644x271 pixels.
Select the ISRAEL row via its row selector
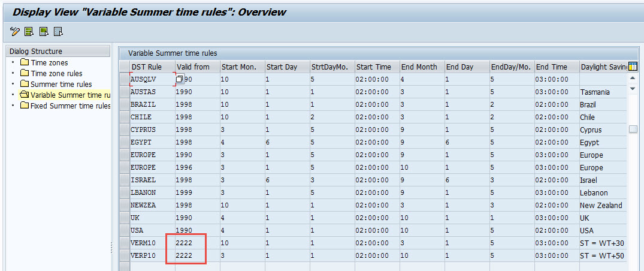point(124,180)
